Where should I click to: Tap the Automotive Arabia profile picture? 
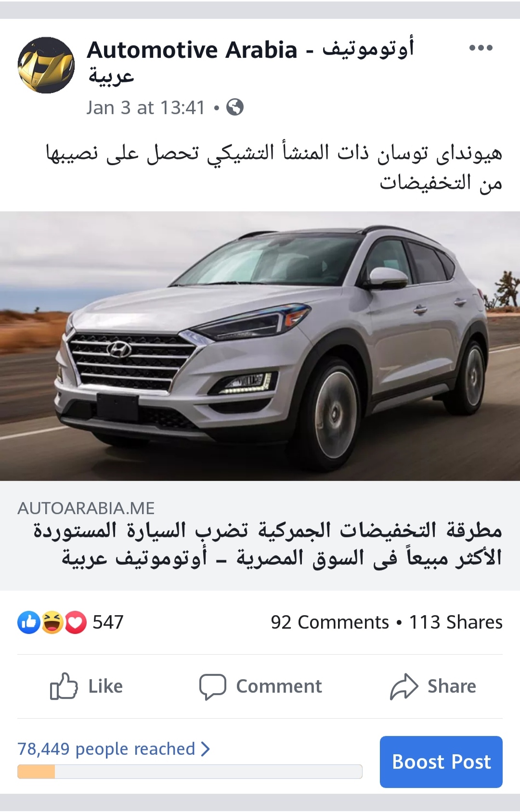pyautogui.click(x=46, y=65)
